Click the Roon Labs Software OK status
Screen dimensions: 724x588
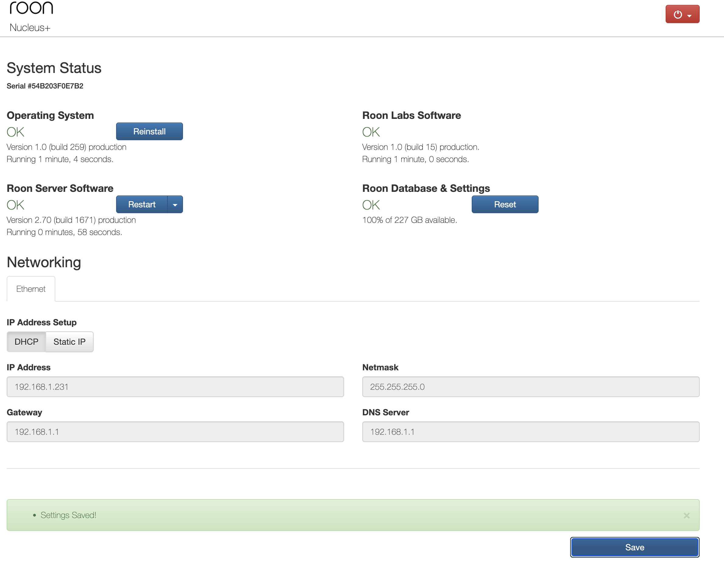coord(371,132)
